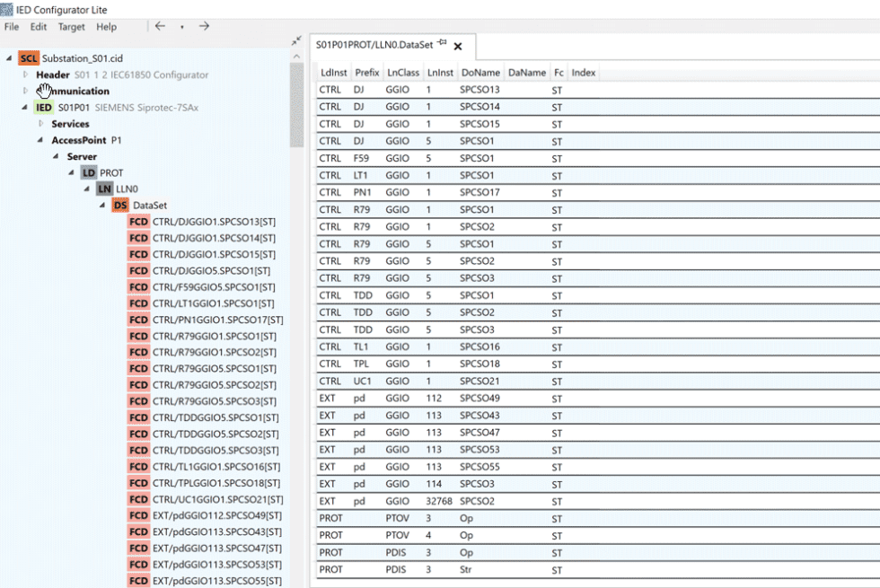Expand the Header tree node

tap(24, 75)
